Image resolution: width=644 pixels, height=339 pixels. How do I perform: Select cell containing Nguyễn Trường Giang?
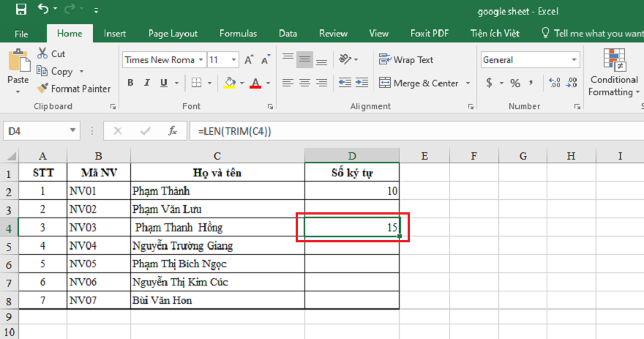[x=217, y=245]
